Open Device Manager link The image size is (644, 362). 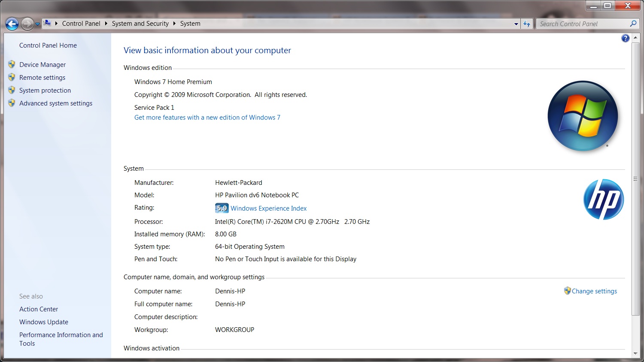tap(43, 65)
